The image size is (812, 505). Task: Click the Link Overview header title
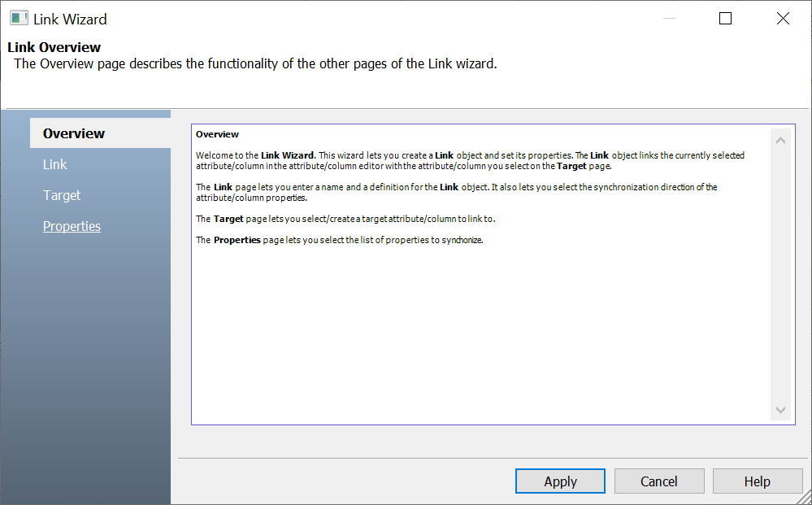(54, 47)
